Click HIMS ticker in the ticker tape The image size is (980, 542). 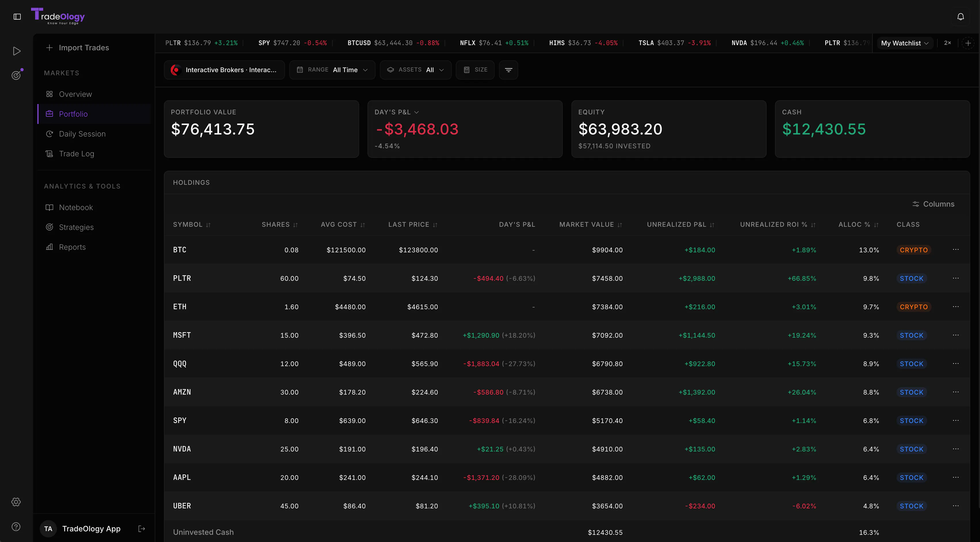[583, 43]
